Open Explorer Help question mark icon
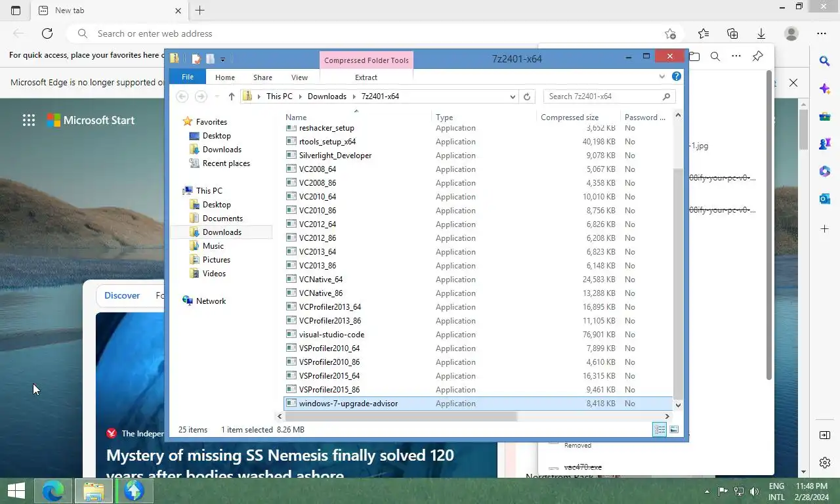The height and width of the screenshot is (504, 840). (677, 77)
